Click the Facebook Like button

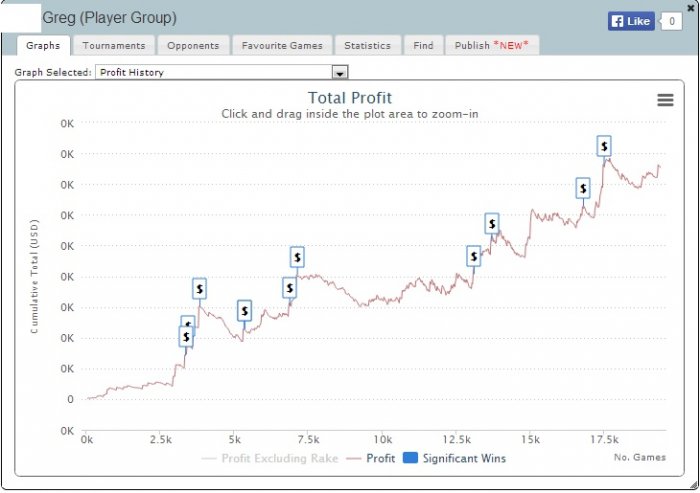tap(631, 21)
